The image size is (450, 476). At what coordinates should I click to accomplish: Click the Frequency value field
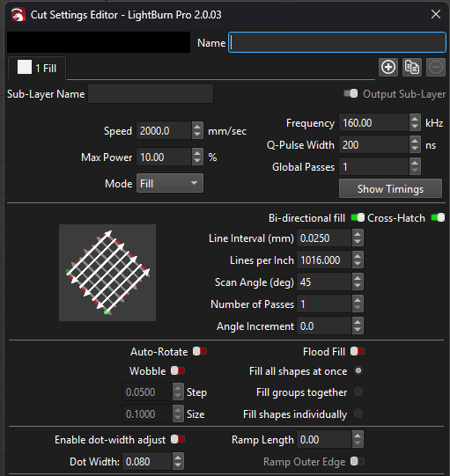(x=374, y=123)
